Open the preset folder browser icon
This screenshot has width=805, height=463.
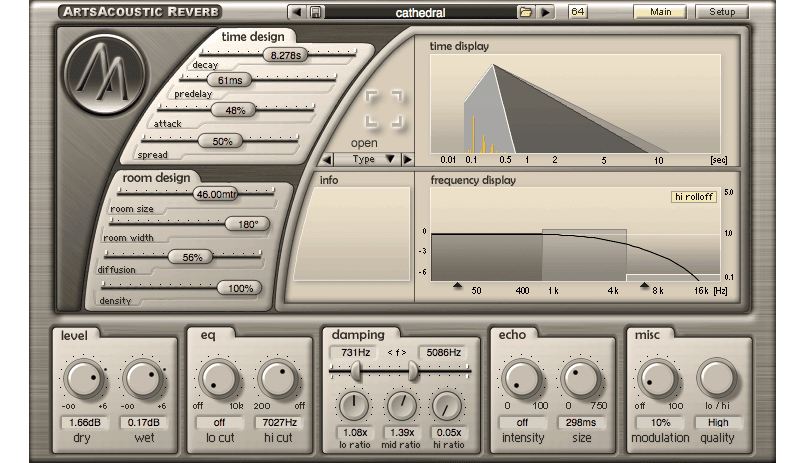525,12
